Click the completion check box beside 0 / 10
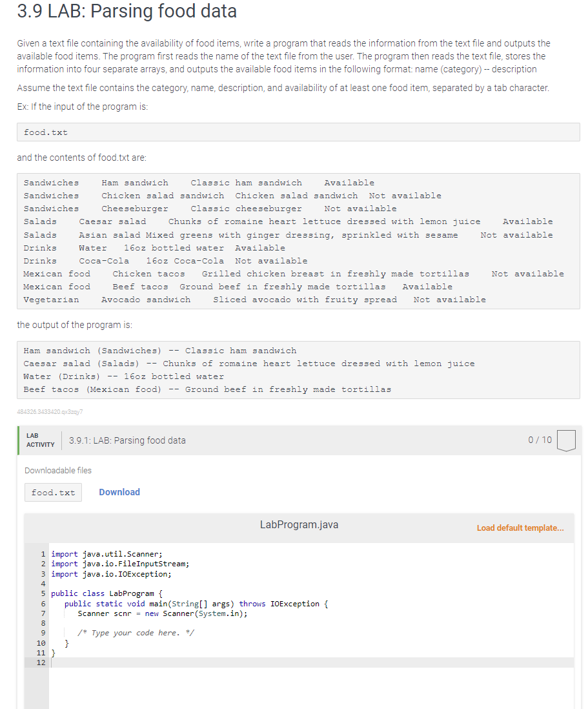This screenshot has height=709, width=588. [x=567, y=438]
